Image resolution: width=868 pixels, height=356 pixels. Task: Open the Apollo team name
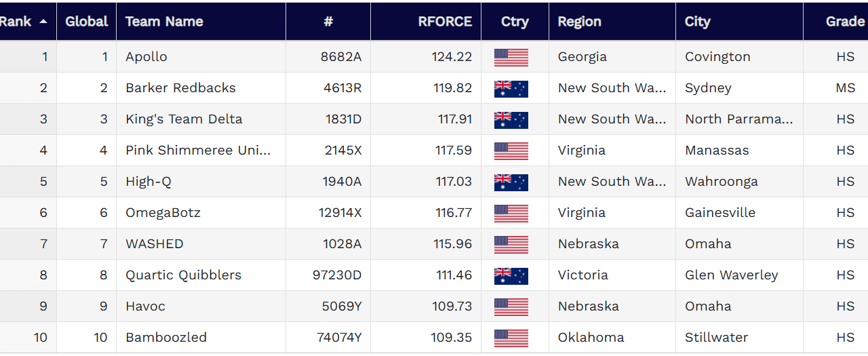(146, 57)
